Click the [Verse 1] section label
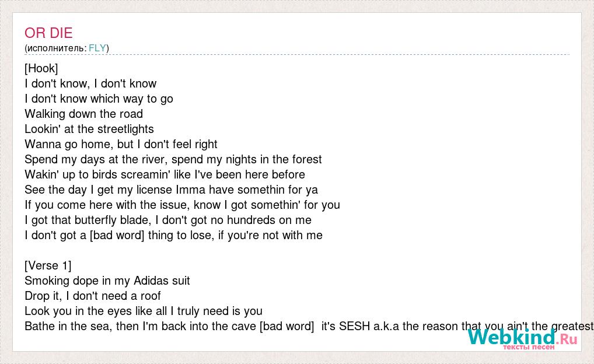The height and width of the screenshot is (364, 594). click(48, 265)
